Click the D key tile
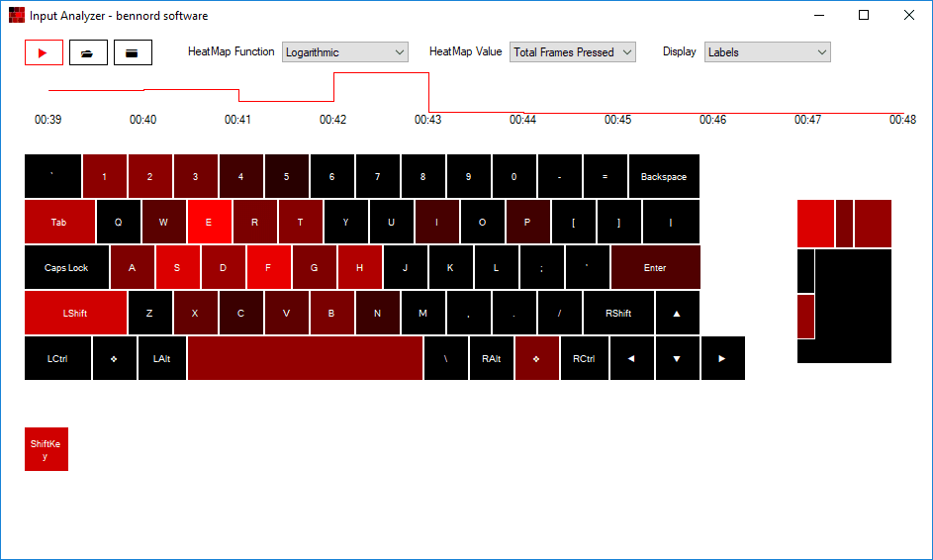This screenshot has height=560, width=933. [x=224, y=268]
